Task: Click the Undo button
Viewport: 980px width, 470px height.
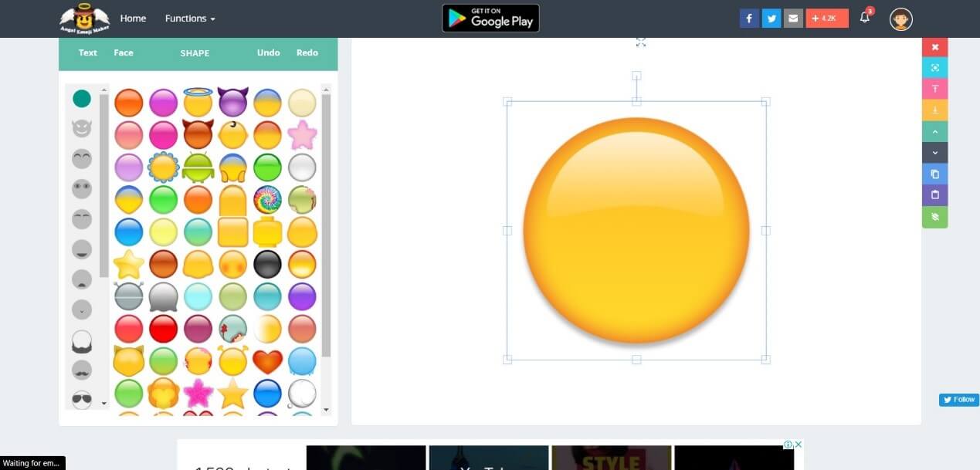Action: click(268, 52)
